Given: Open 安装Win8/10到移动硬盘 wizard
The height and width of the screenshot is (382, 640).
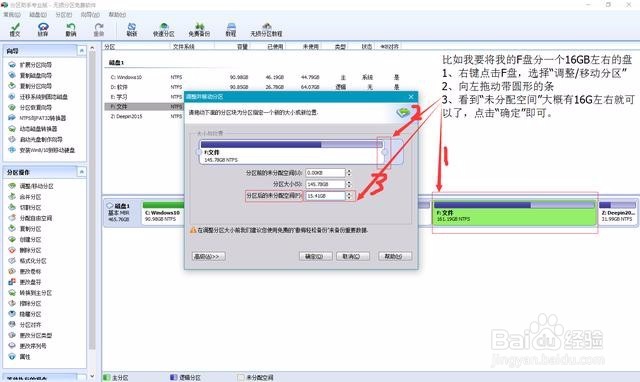Looking at the screenshot, I should click(x=42, y=150).
